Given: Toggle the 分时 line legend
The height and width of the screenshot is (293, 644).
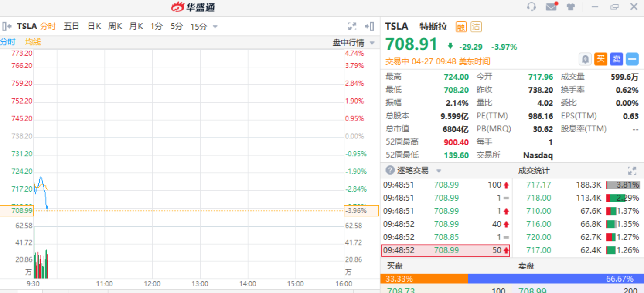Looking at the screenshot, I should [8, 42].
